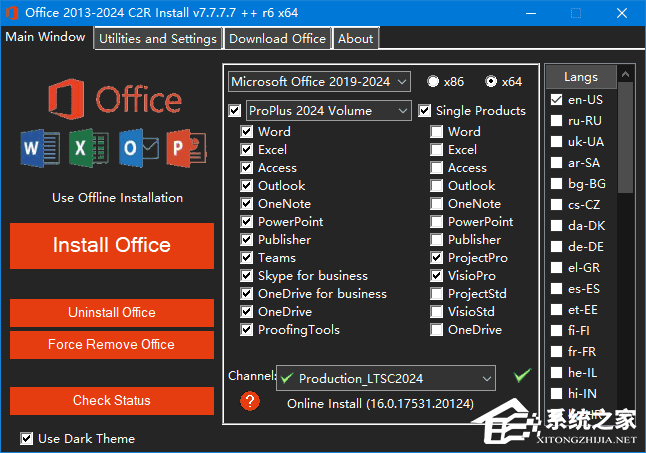Click Force Remove Office button
This screenshot has height=453, width=646.
(x=112, y=345)
